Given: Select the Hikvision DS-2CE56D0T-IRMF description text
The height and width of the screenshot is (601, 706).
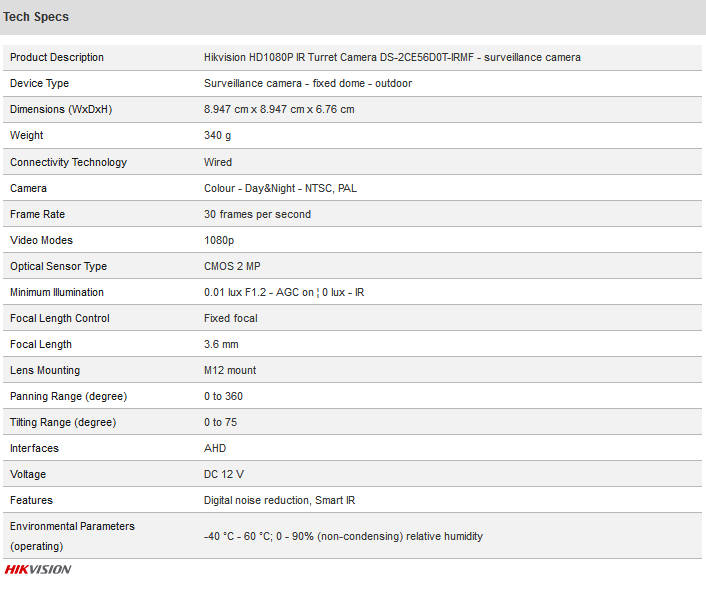Looking at the screenshot, I should [392, 57].
